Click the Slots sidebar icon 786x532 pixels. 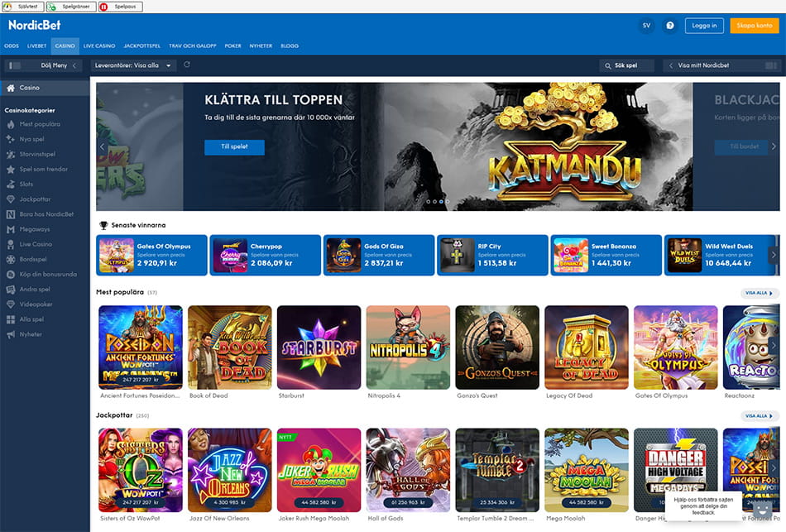pyautogui.click(x=11, y=185)
